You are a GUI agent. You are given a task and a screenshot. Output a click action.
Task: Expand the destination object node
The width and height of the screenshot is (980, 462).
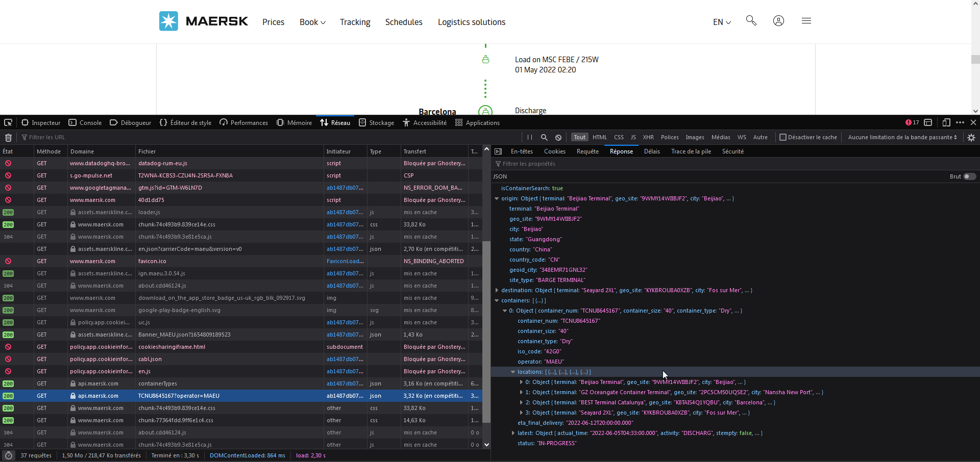(497, 290)
